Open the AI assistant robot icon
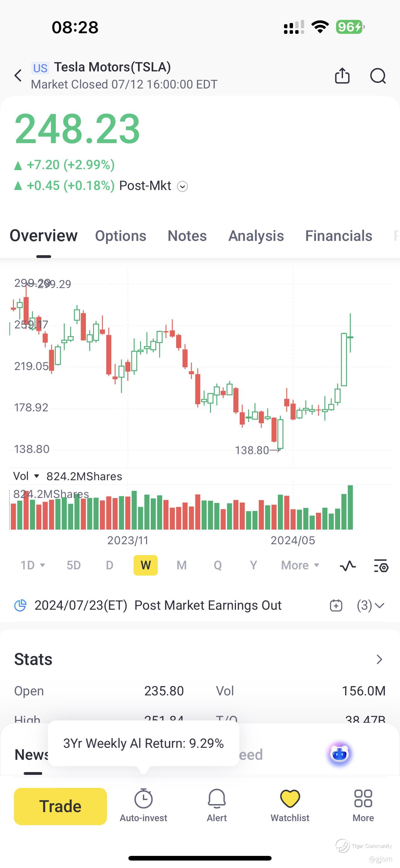This screenshot has height=868, width=400. click(x=340, y=753)
